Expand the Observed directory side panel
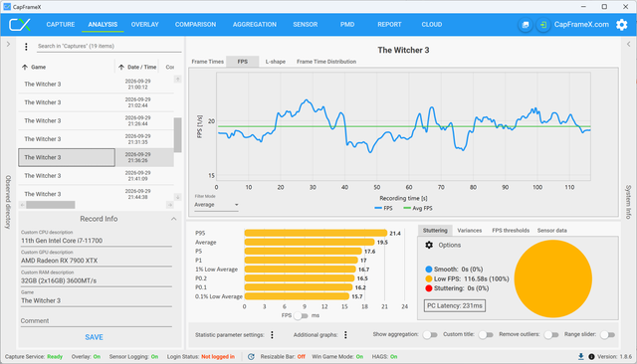 (8, 44)
